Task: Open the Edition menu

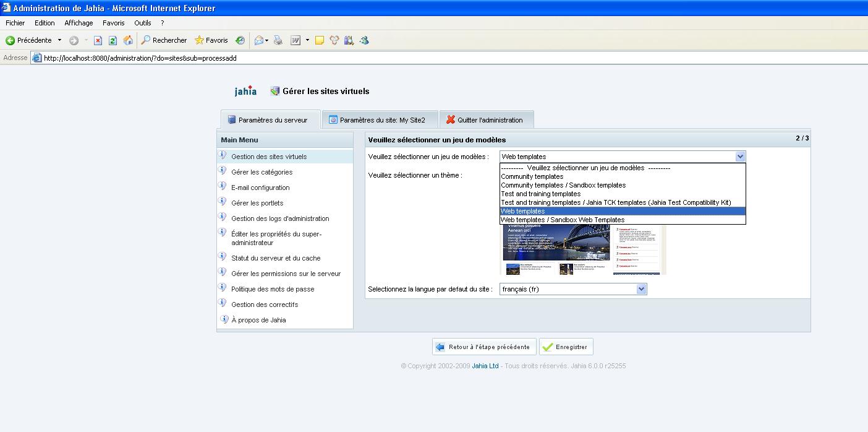Action: coord(45,23)
